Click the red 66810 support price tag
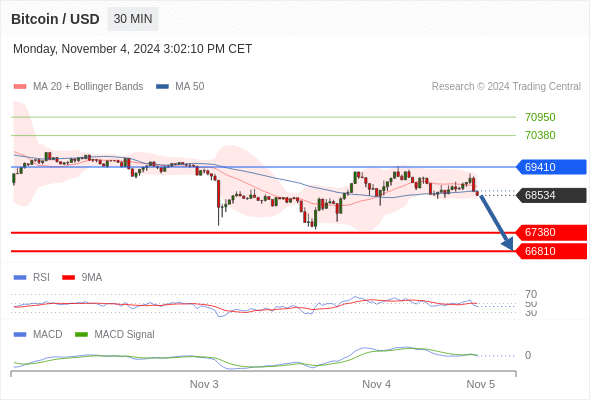Image resolution: width=590 pixels, height=400 pixels. pyautogui.click(x=551, y=251)
